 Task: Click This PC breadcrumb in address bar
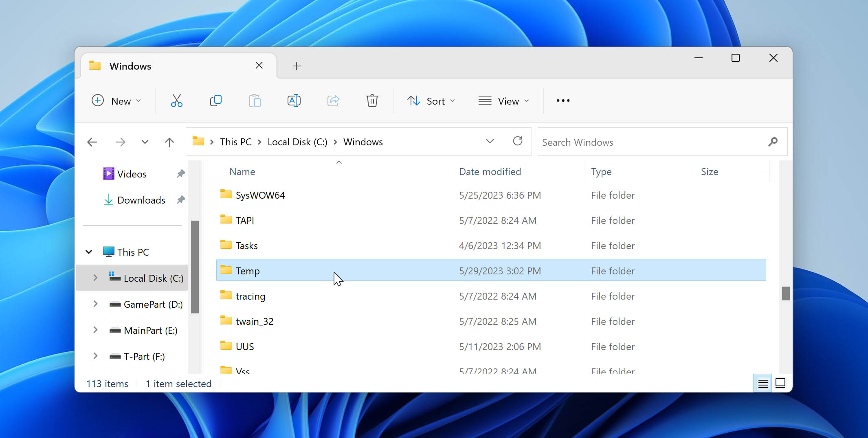[236, 142]
